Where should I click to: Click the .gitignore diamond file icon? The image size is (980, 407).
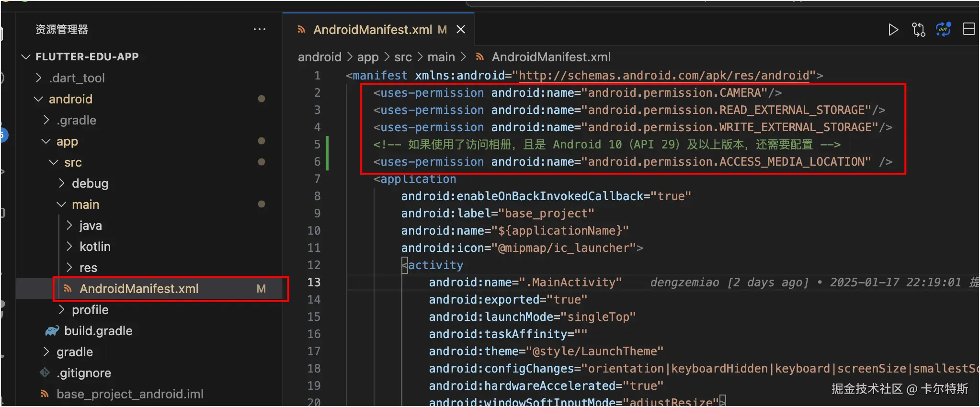point(45,372)
